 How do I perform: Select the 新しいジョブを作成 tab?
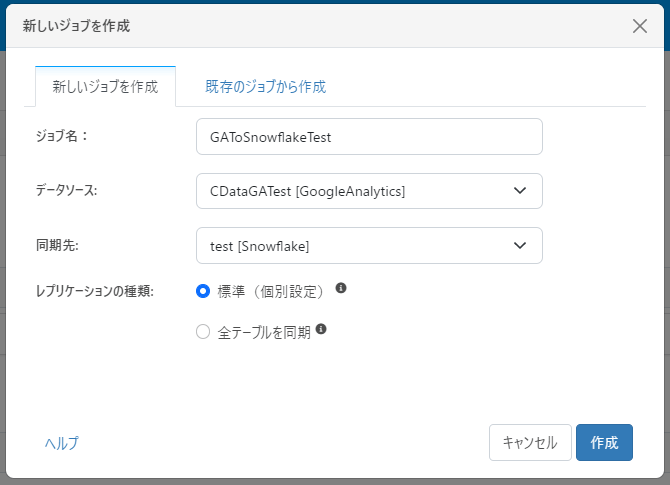tap(105, 87)
